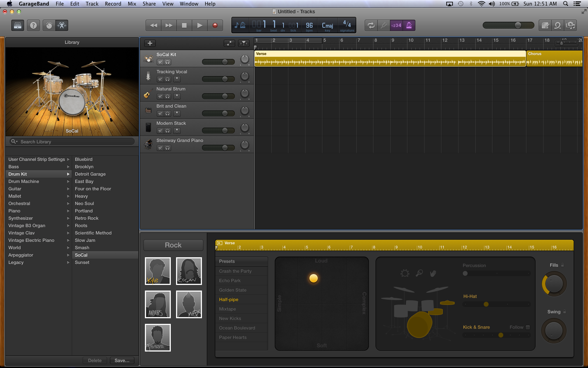Select the Steinway Grand Piano track icon
The width and height of the screenshot is (588, 368).
[148, 144]
